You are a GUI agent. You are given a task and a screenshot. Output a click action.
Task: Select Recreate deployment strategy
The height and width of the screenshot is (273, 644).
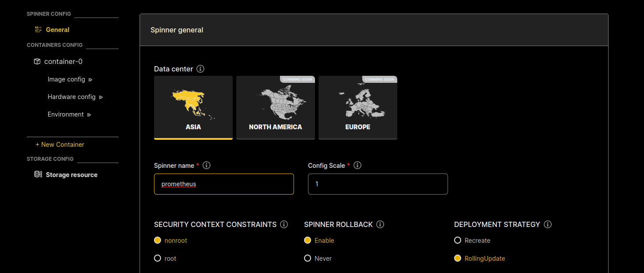(458, 241)
